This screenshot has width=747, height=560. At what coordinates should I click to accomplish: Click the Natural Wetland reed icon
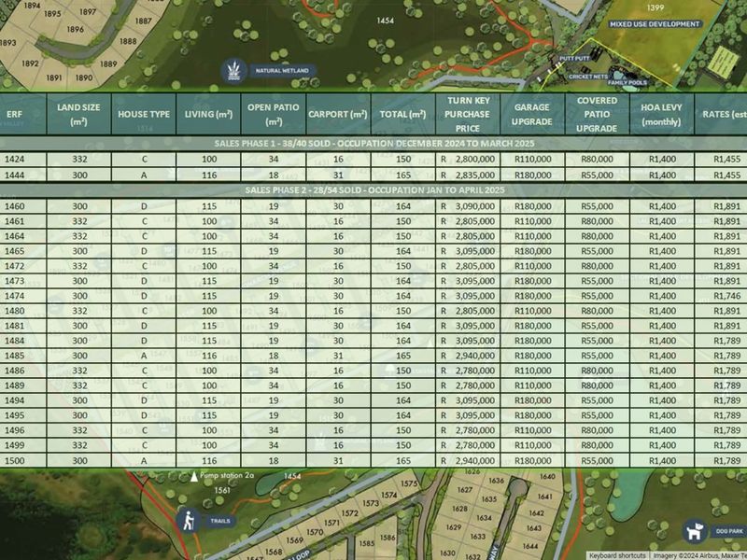click(x=233, y=70)
